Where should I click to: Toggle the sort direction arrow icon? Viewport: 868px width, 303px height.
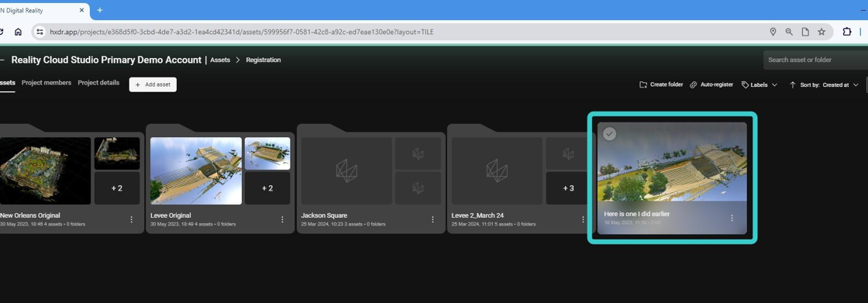[x=792, y=84]
